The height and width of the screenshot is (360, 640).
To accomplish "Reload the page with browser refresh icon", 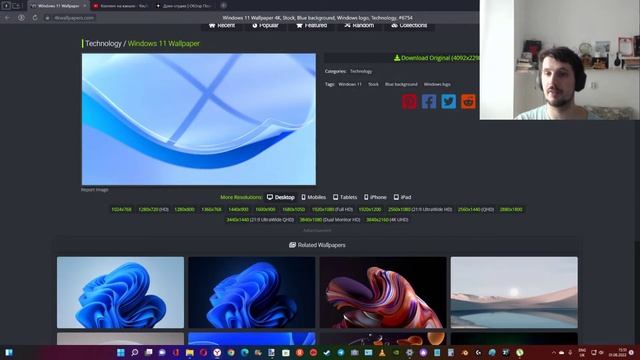I will [35, 18].
